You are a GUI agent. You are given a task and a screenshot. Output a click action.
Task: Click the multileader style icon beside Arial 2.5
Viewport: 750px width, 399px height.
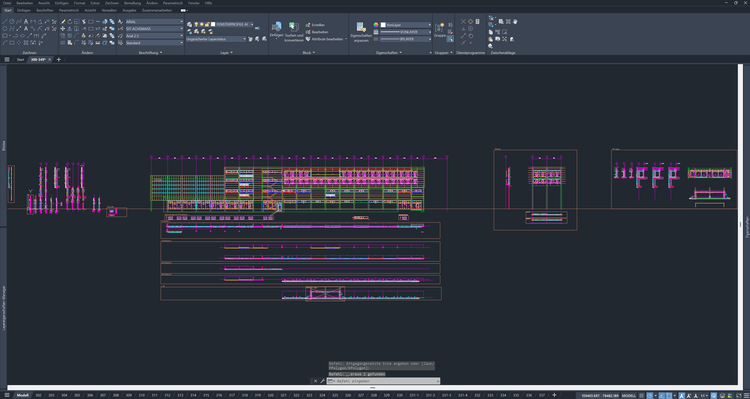[x=120, y=36]
